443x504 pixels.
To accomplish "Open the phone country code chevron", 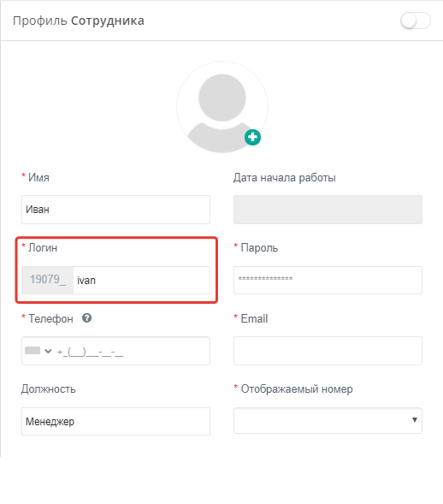I will pyautogui.click(x=48, y=351).
